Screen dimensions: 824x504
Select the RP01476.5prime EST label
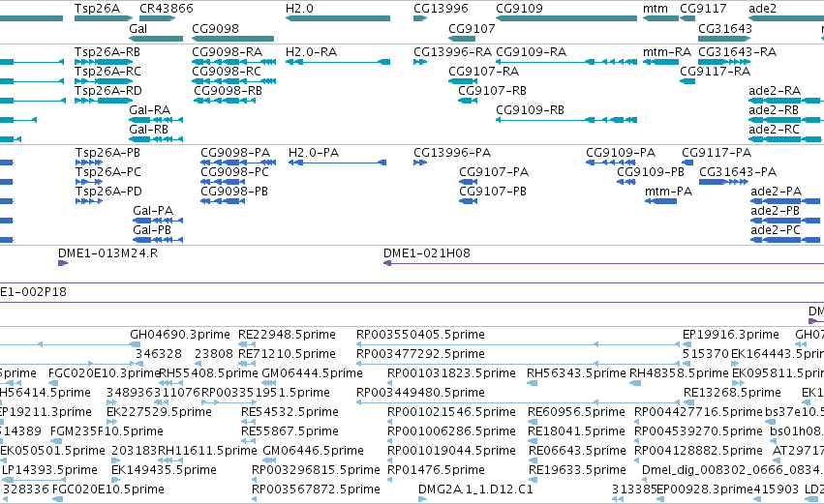point(436,470)
